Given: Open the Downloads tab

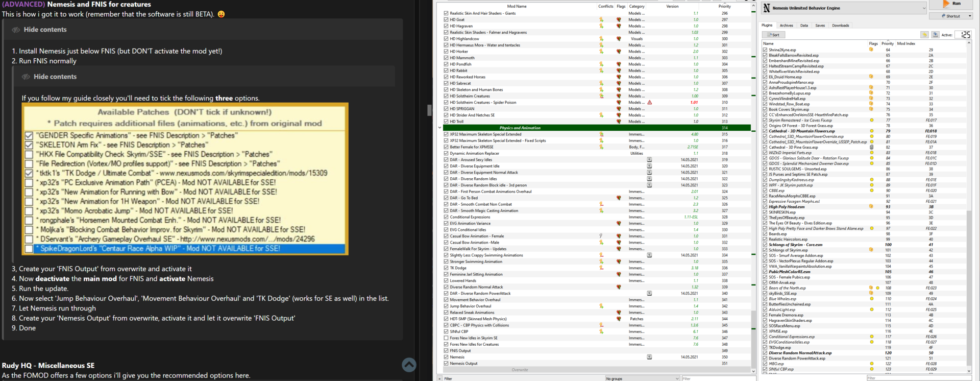Looking at the screenshot, I should [x=840, y=25].
